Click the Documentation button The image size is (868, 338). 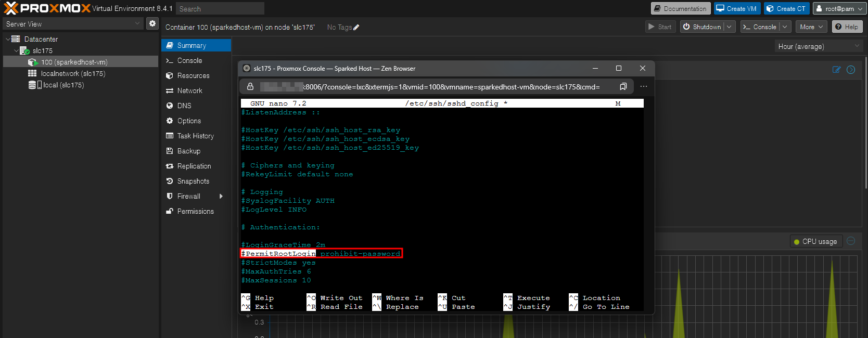click(681, 8)
